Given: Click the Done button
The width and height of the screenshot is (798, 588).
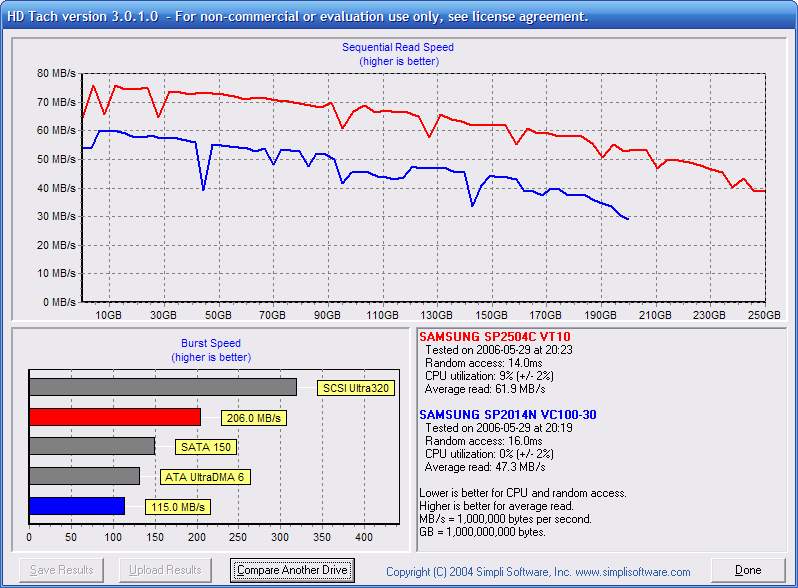Looking at the screenshot, I should [748, 570].
